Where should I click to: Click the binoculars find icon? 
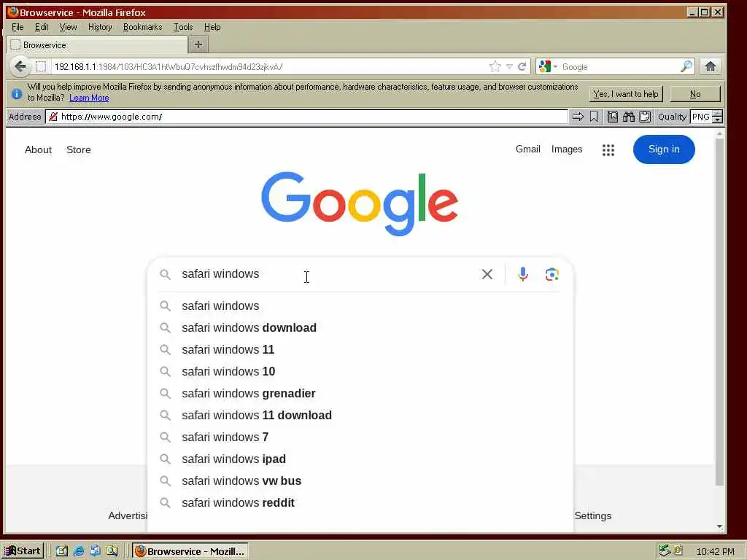pos(629,117)
